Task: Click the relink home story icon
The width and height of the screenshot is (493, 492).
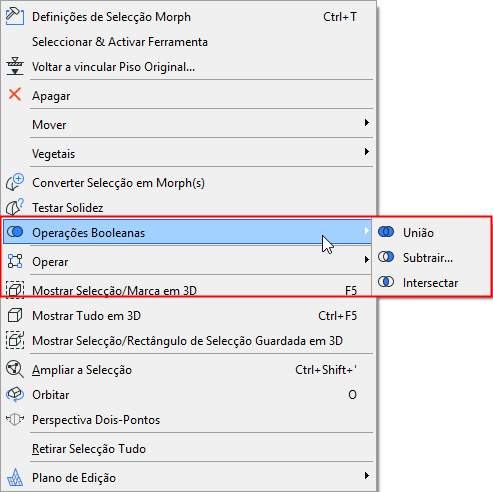Action: [15, 66]
